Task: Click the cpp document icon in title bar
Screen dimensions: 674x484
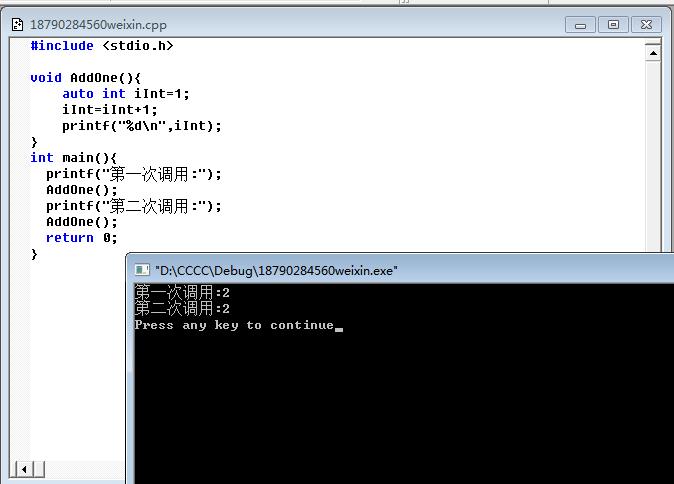Action: pyautogui.click(x=17, y=25)
